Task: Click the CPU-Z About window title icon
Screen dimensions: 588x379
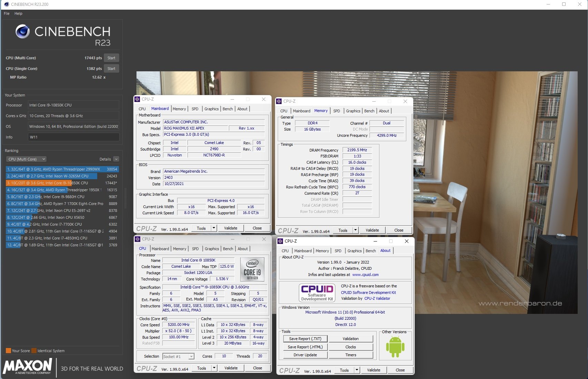Action: 280,241
